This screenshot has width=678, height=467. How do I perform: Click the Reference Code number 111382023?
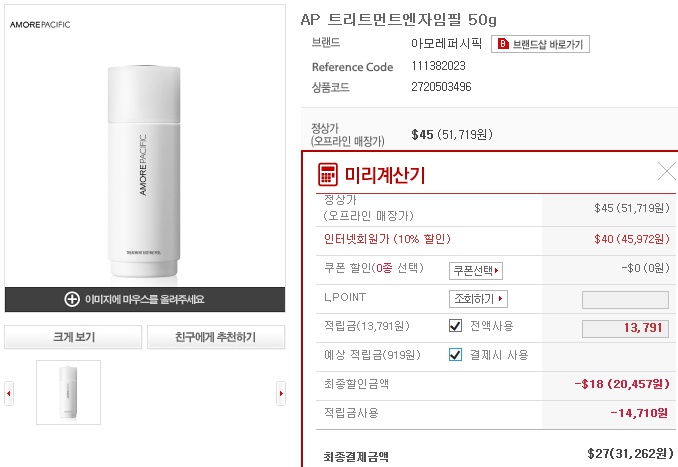tap(438, 66)
